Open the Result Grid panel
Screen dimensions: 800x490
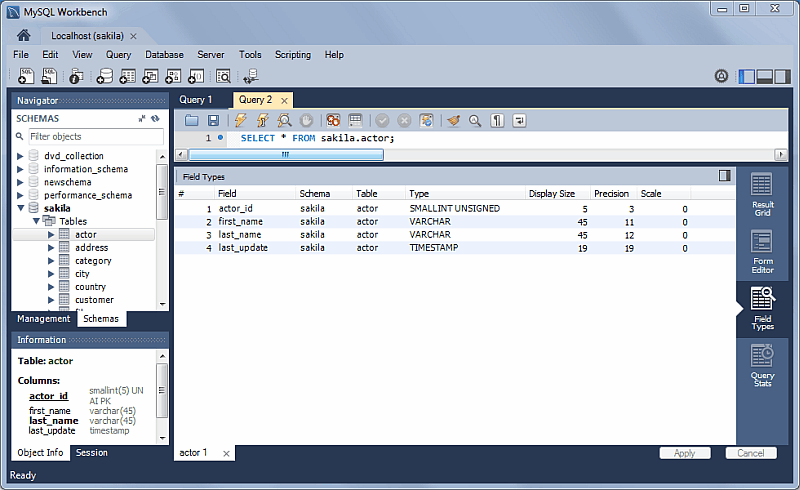[x=762, y=194]
